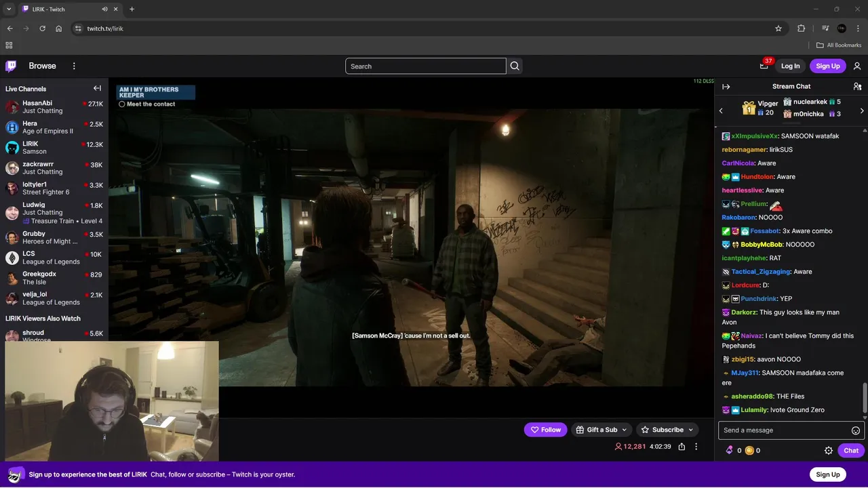This screenshot has width=868, height=488.
Task: Expand the Subscribe options dropdown
Action: (690, 430)
